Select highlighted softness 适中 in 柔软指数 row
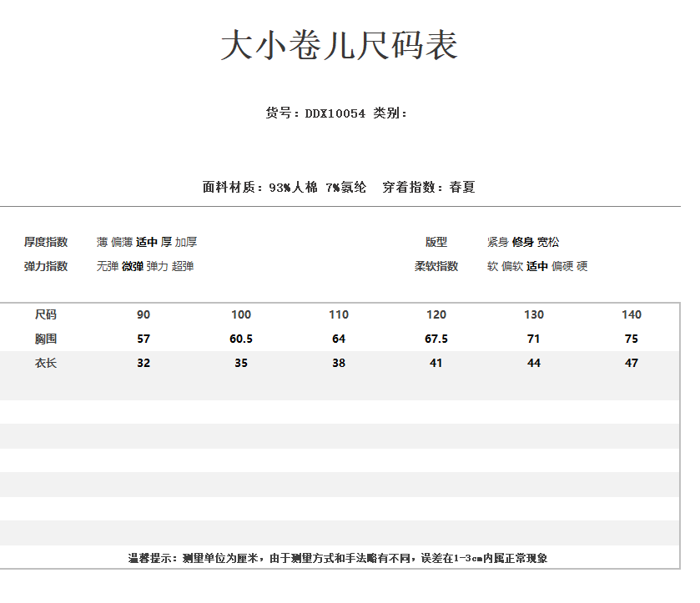The image size is (700, 603). point(537,266)
